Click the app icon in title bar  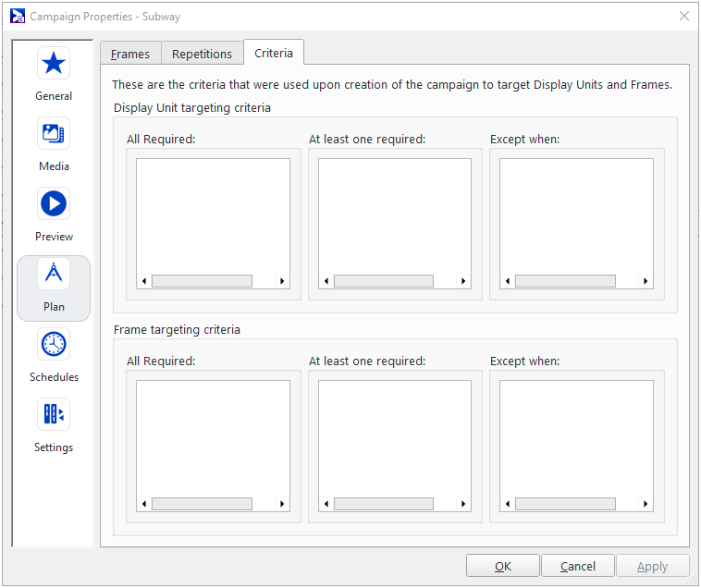click(x=17, y=16)
